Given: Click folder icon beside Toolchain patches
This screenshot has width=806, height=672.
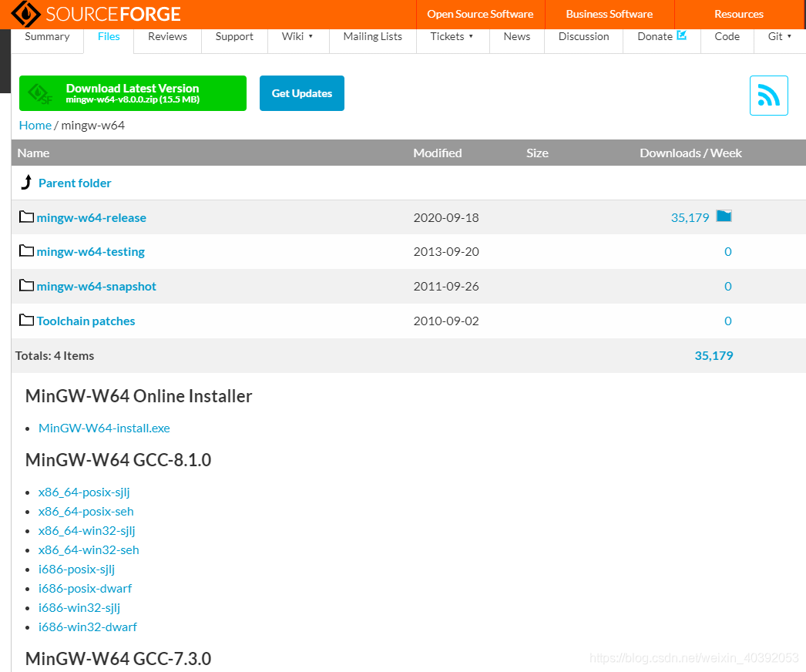Looking at the screenshot, I should pyautogui.click(x=26, y=320).
